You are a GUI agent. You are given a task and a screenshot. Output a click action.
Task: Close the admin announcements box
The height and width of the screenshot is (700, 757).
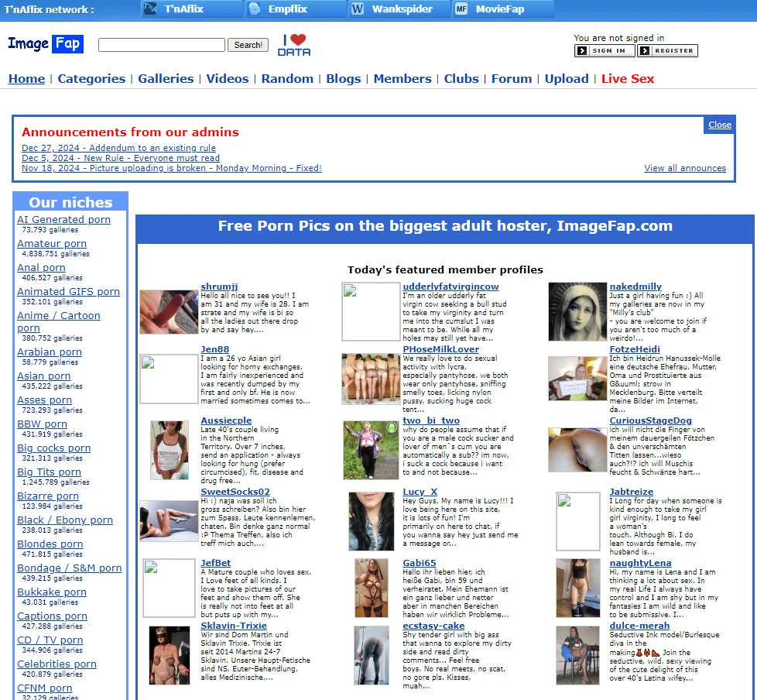(x=719, y=125)
